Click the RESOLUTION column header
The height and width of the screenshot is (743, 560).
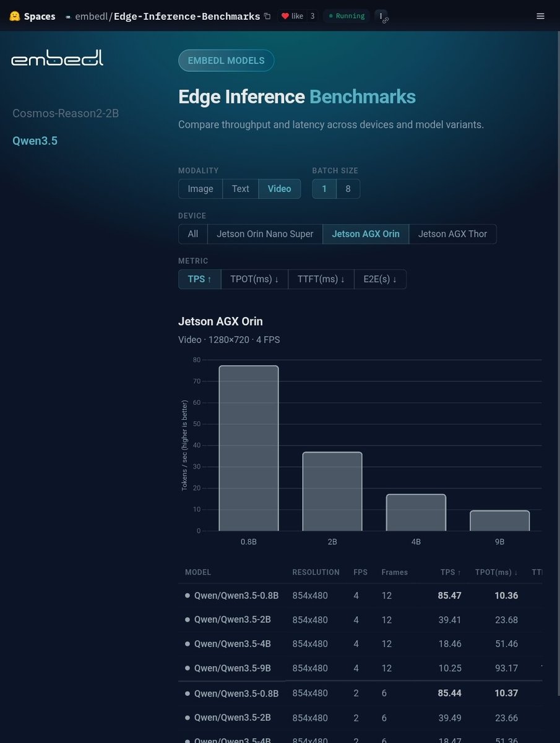click(x=316, y=572)
